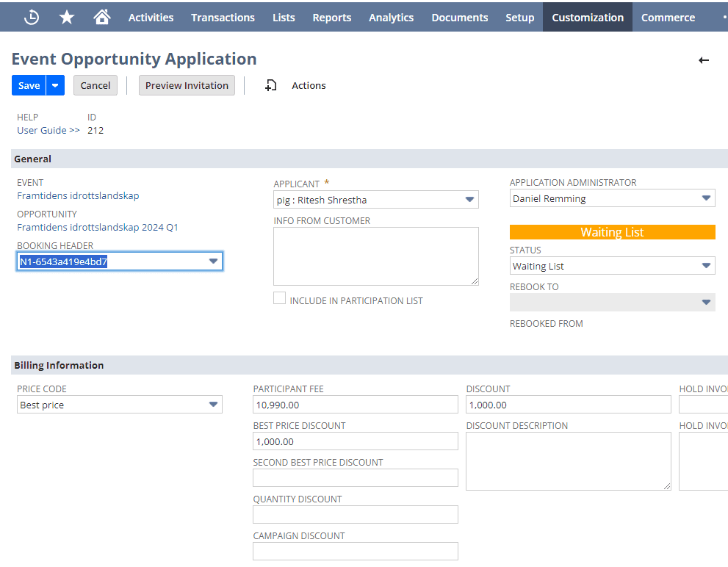Open the Status dropdown showing Waiting List
The width and height of the screenshot is (728, 567).
coord(707,265)
